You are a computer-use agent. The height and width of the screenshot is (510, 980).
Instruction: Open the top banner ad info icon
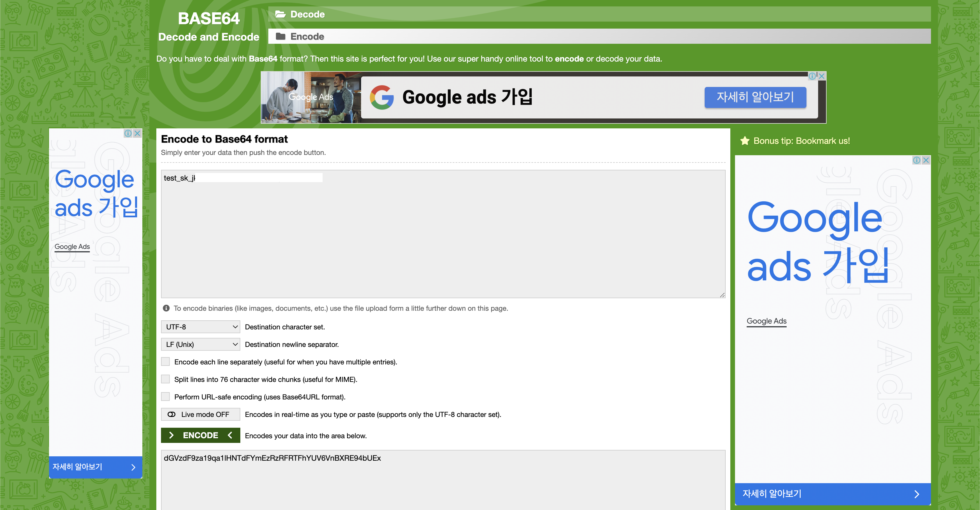(812, 76)
